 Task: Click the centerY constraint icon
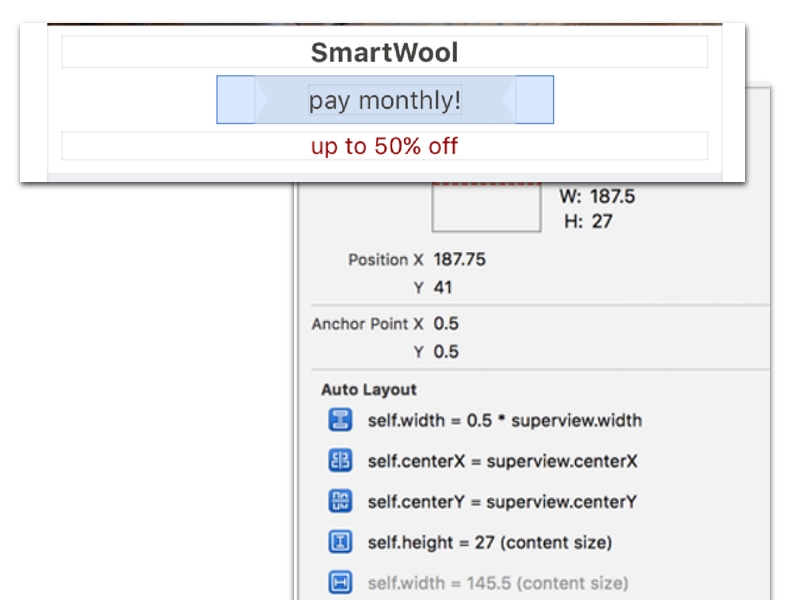click(x=340, y=501)
